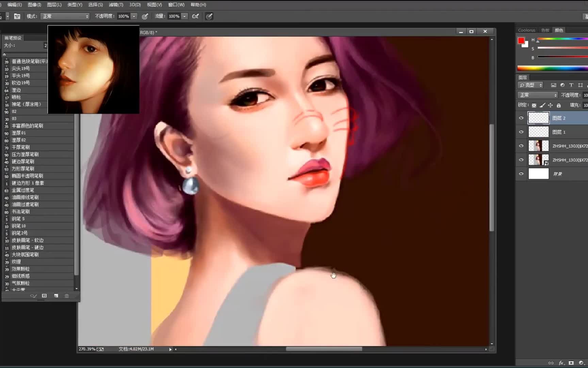The height and width of the screenshot is (368, 588).
Task: Select brush preset 压力湿厚笔刷
Action: 38,154
